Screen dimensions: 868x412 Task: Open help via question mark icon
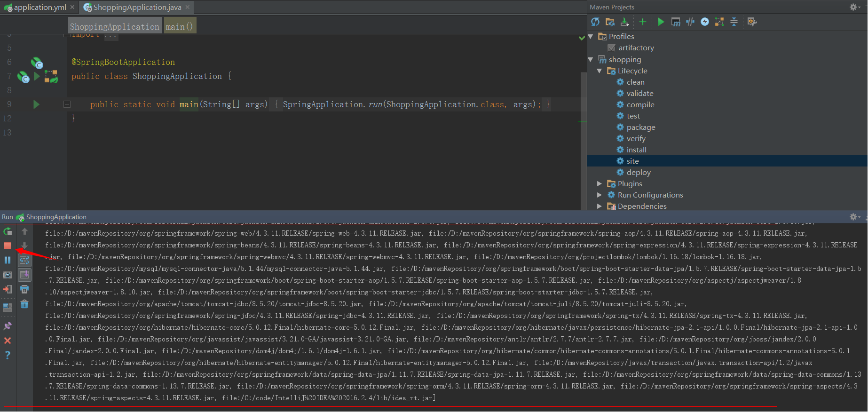[x=8, y=355]
